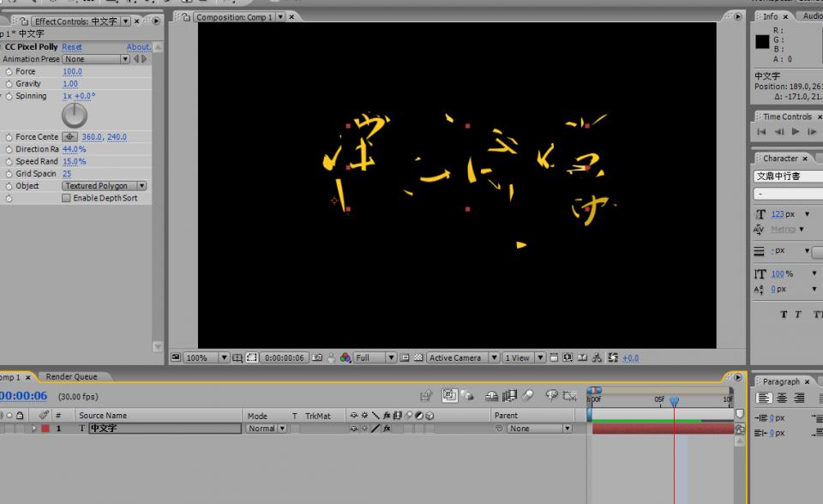Image resolution: width=823 pixels, height=504 pixels.
Task: Click the Play button in Time Controls
Action: 796,132
